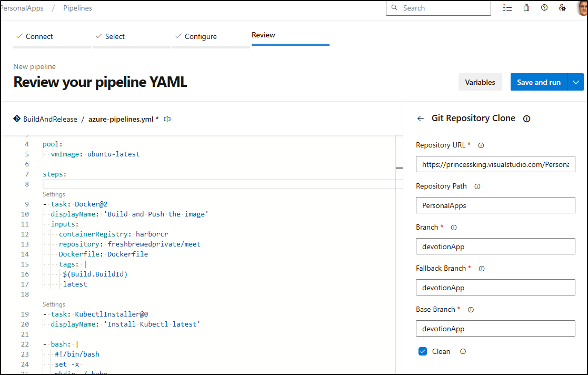Screen dimensions: 588x375
Task: Expand the Save and run dropdown arrow
Action: point(576,82)
